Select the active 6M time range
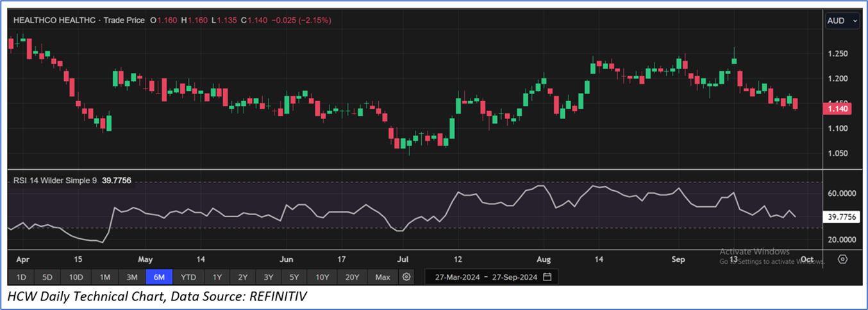The width and height of the screenshot is (868, 310). 159,277
